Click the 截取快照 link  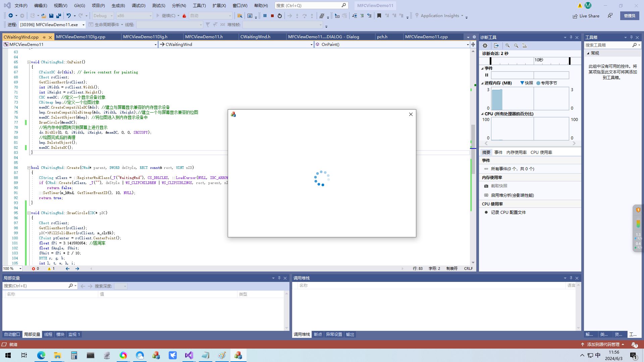(x=499, y=186)
